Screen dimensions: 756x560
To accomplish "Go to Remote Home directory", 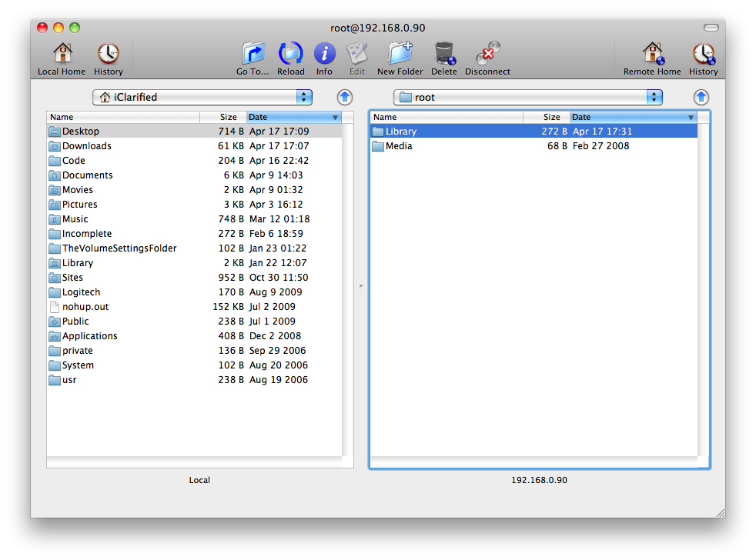I will [x=652, y=55].
